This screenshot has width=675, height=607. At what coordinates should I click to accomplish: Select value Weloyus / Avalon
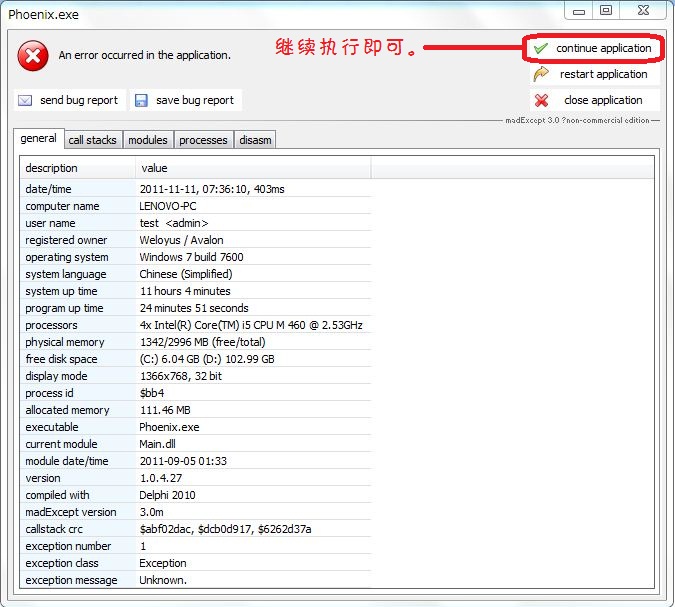[x=181, y=240]
